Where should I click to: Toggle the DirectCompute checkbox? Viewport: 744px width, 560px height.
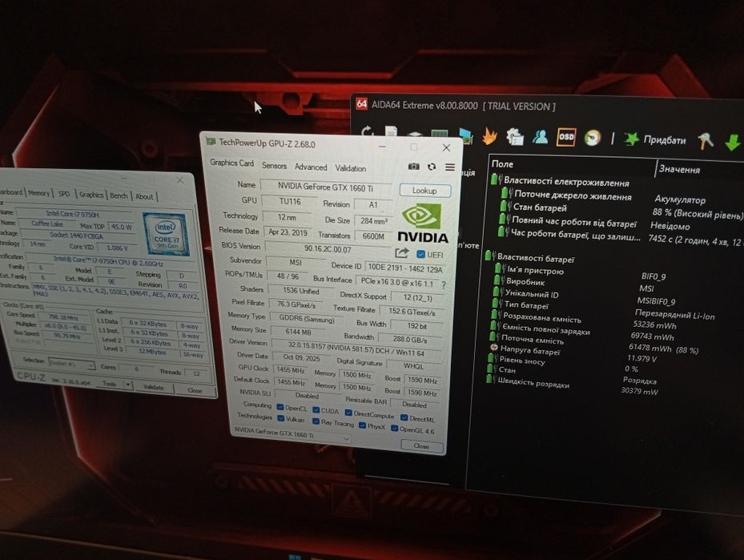click(x=348, y=413)
